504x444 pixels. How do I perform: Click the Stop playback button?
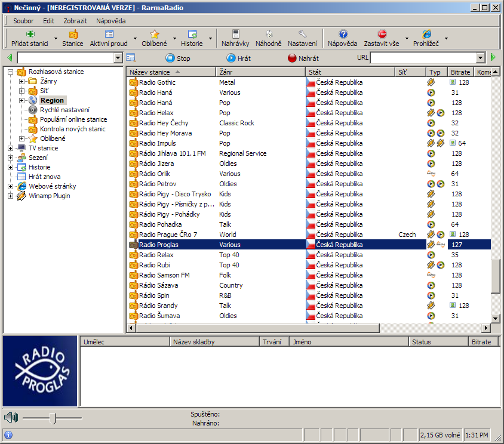pyautogui.click(x=178, y=58)
